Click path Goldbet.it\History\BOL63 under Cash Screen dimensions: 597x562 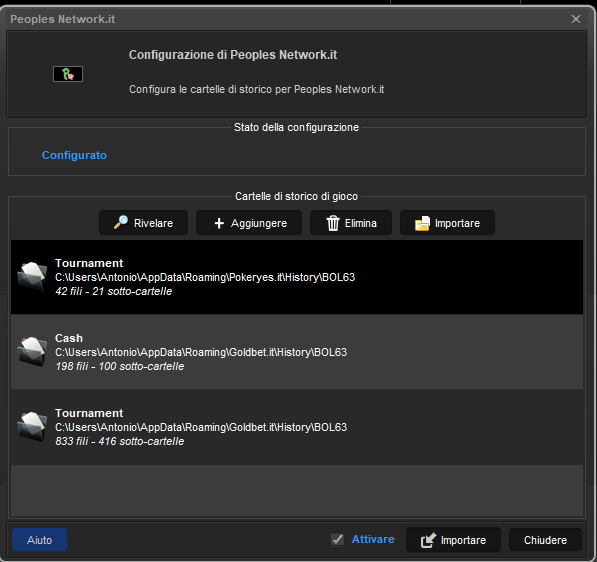(201, 352)
